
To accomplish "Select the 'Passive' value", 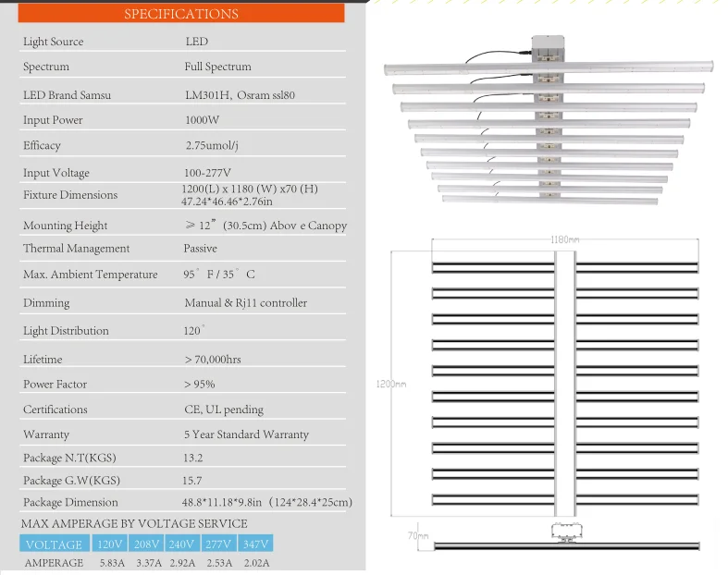I will [x=200, y=249].
